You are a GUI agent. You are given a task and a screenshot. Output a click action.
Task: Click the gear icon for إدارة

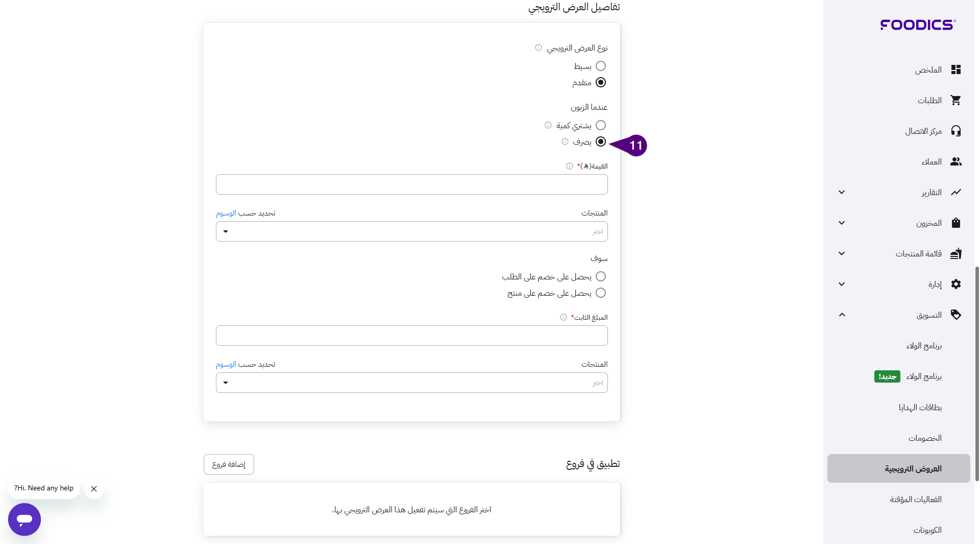coord(955,285)
